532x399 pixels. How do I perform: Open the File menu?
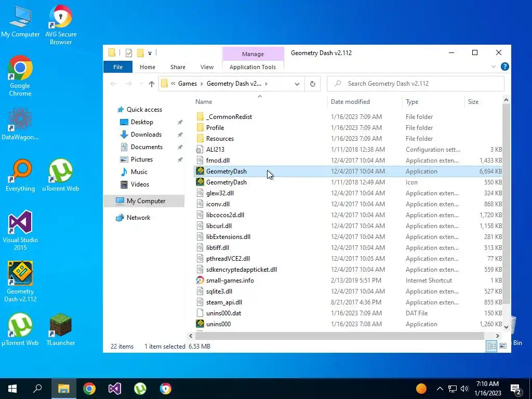[x=118, y=67]
